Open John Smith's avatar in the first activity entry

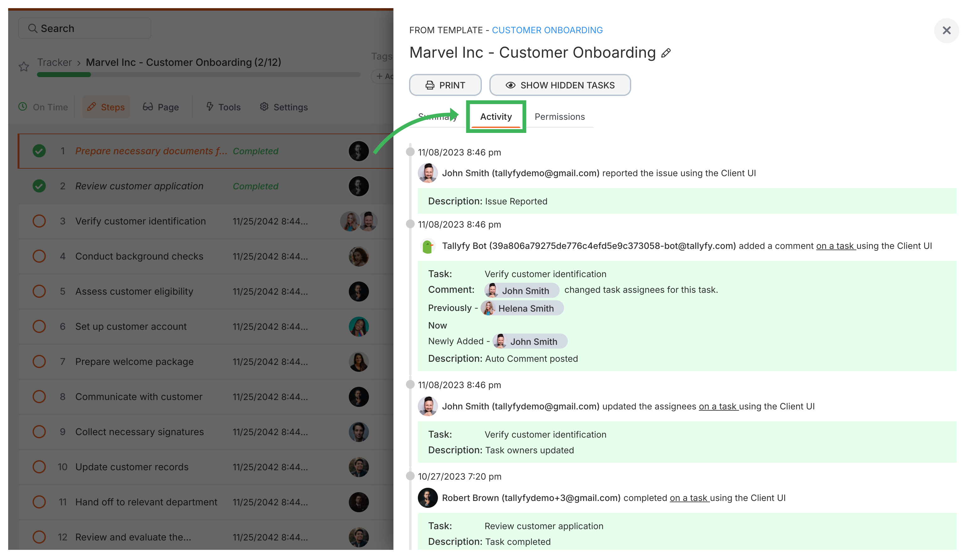pyautogui.click(x=428, y=173)
